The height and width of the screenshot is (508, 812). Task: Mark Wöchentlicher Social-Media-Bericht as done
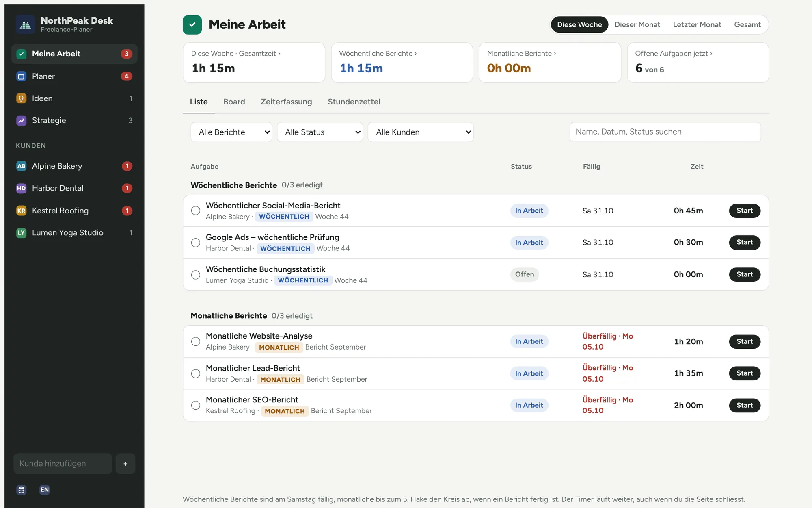click(x=196, y=211)
